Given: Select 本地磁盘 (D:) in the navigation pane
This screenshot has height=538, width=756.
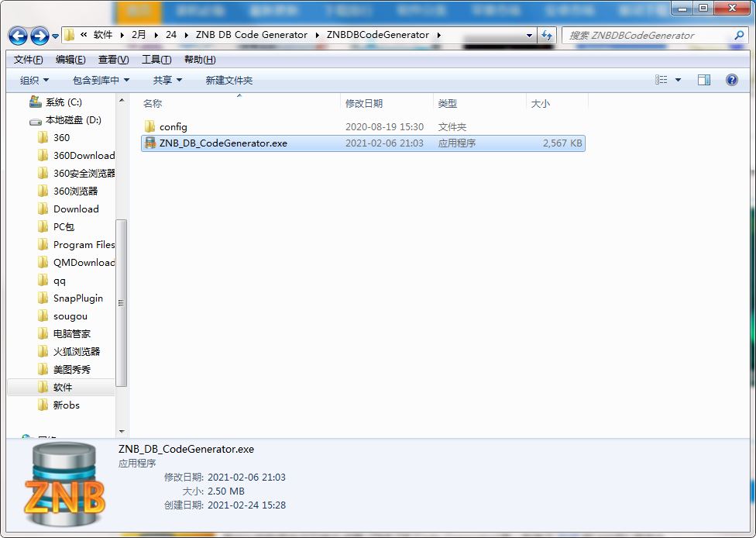Looking at the screenshot, I should 71,119.
